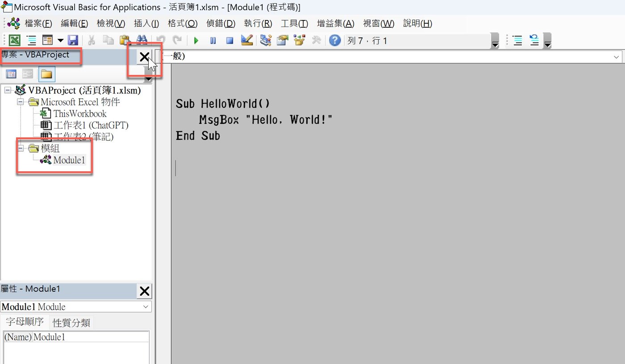Open the 檢視(V) menu
Image resolution: width=625 pixels, height=364 pixels.
111,23
